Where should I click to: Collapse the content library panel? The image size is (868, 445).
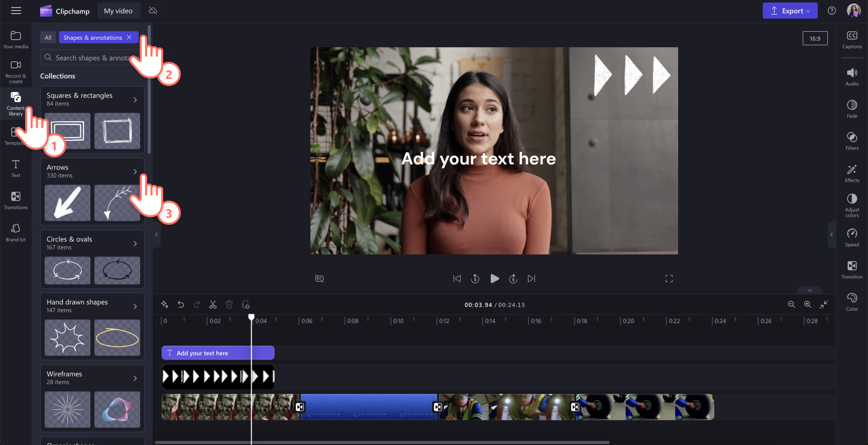click(156, 234)
